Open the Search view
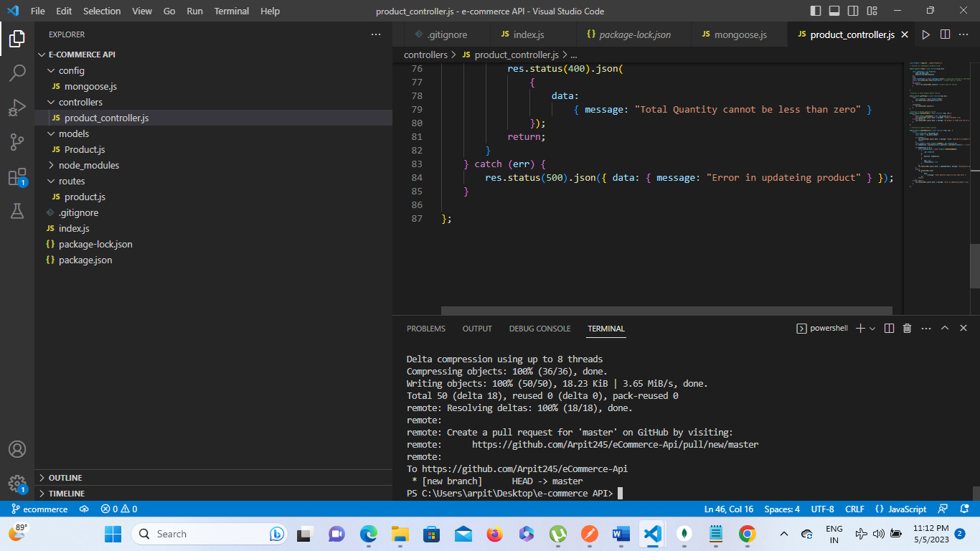This screenshot has width=980, height=551. tap(17, 72)
